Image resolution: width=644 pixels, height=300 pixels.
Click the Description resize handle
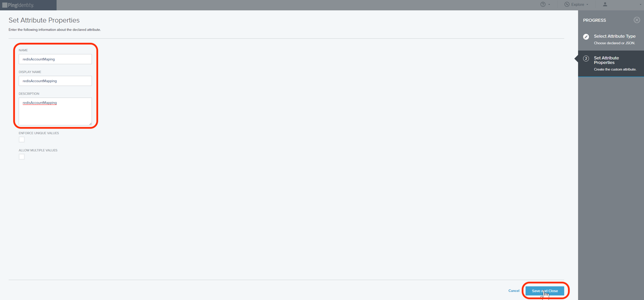coord(90,124)
